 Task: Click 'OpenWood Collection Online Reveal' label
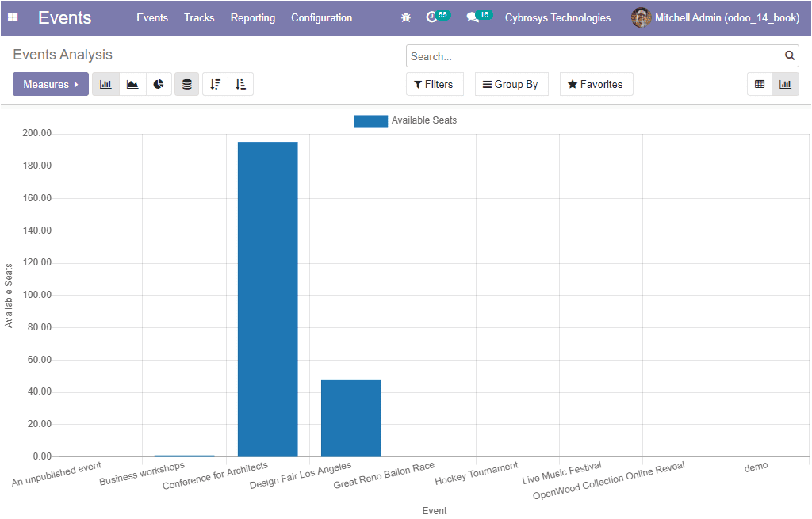tap(609, 480)
